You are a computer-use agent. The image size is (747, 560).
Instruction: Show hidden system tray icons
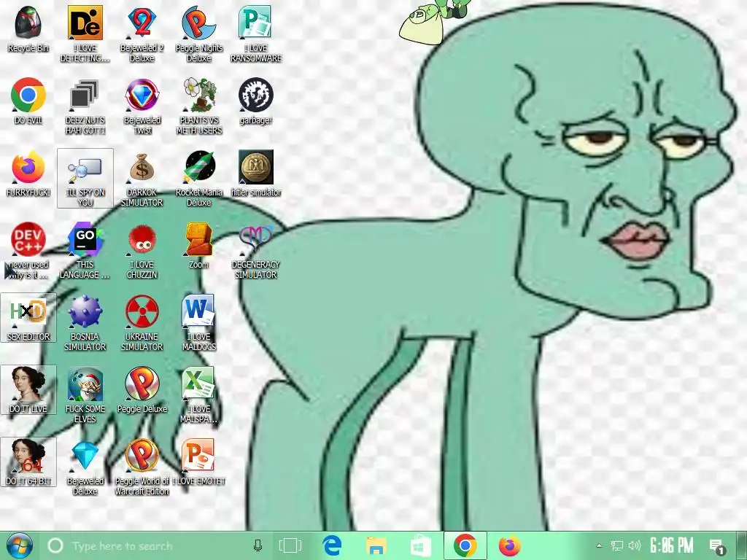coord(599,545)
